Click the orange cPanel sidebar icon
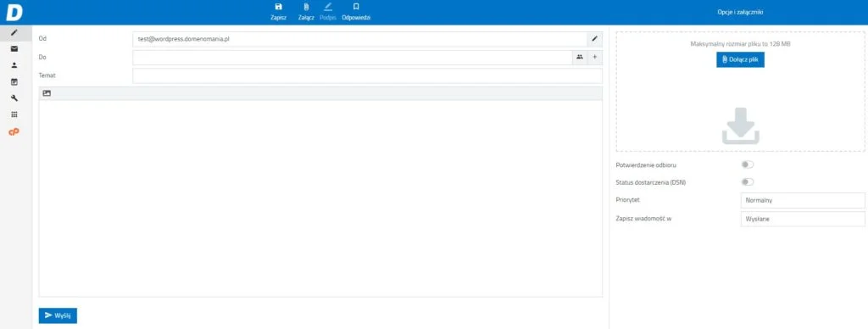This screenshot has height=329, width=868. pos(14,131)
